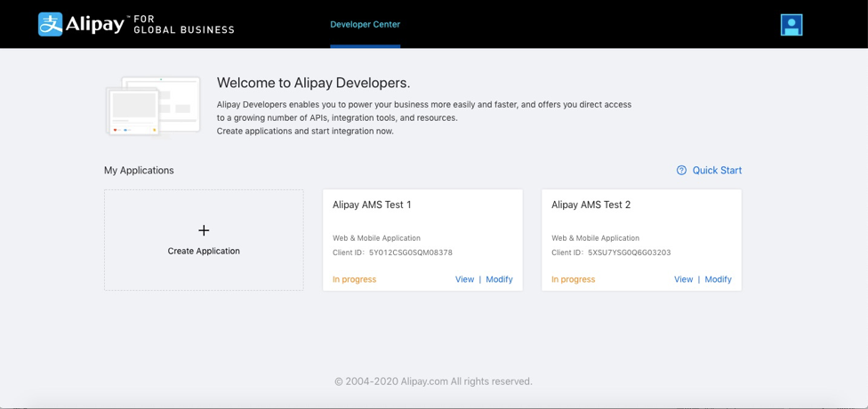Open the Quick Start link
868x409 pixels.
coord(717,171)
